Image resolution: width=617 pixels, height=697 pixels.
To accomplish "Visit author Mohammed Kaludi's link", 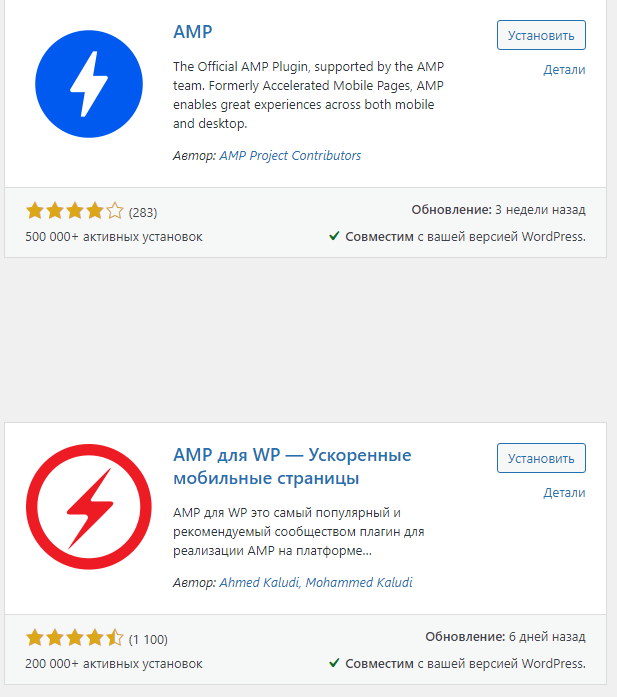I will click(x=359, y=583).
